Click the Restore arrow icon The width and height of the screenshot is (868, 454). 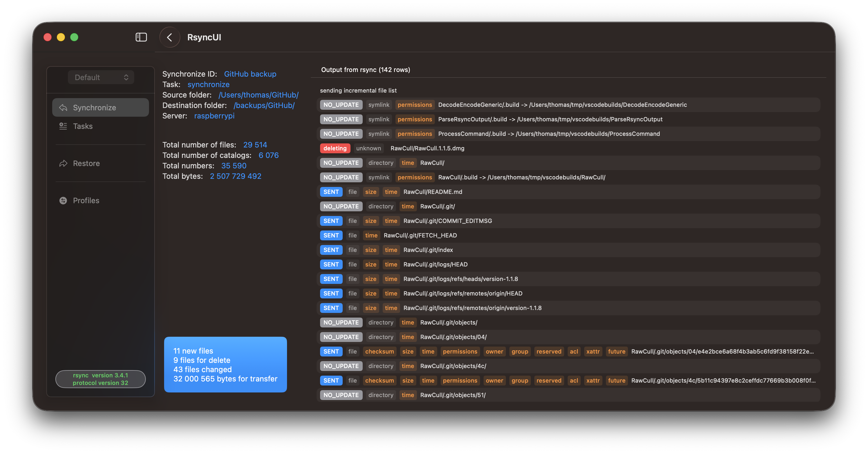point(63,163)
